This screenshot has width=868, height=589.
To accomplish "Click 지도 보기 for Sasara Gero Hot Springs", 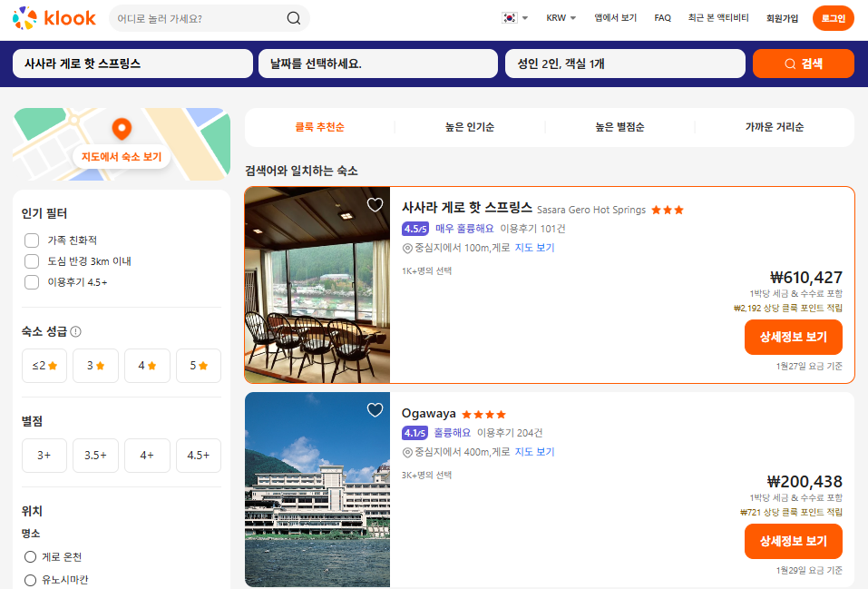I will pos(535,248).
